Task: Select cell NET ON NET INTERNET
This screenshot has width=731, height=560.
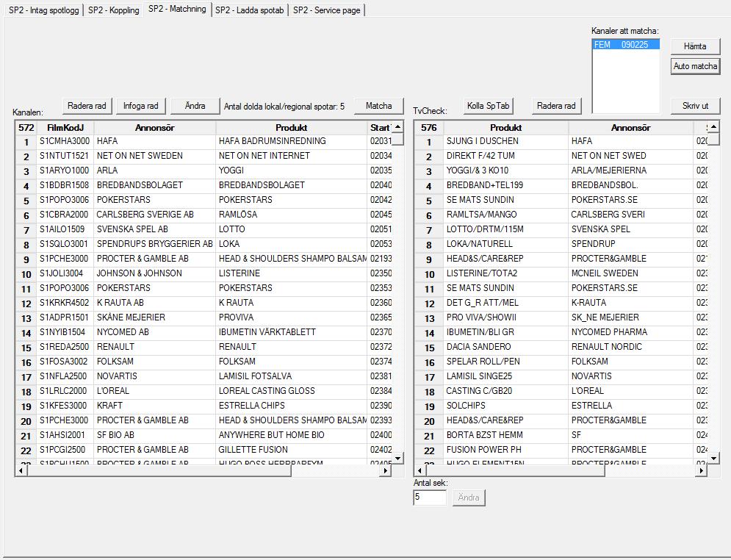Action: 292,156
